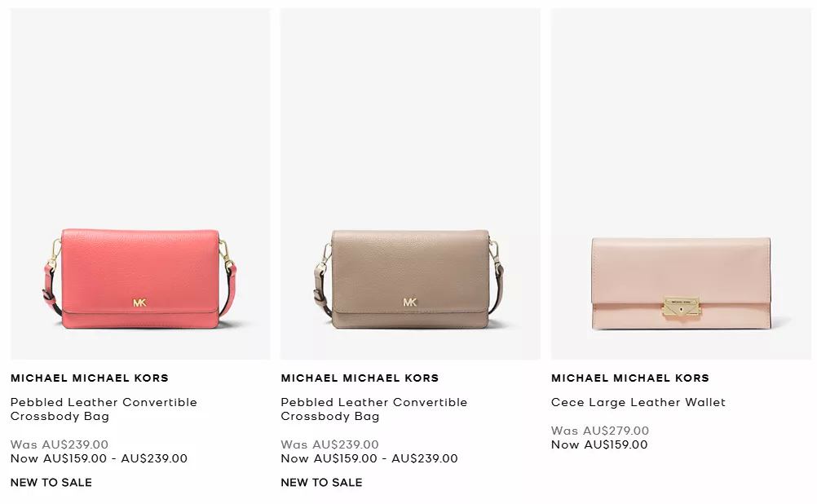Click wallet's Now AU$159.00 price
The height and width of the screenshot is (504, 817).
point(600,444)
